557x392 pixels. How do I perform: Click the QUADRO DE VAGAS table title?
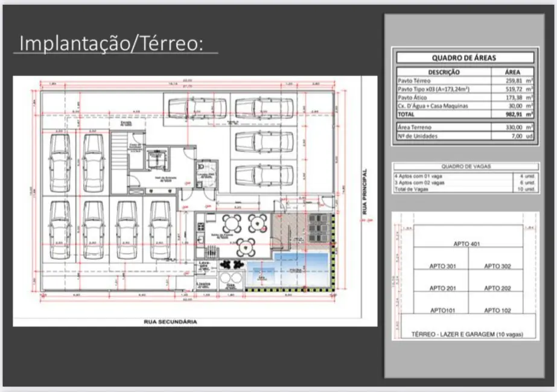click(465, 167)
